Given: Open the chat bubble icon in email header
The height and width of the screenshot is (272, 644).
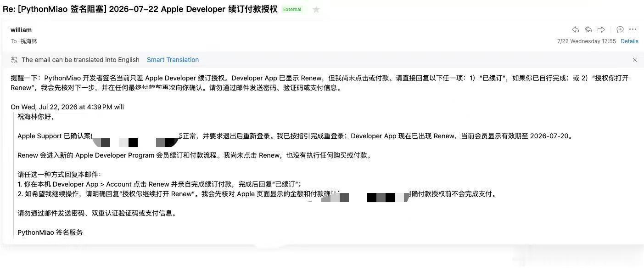Looking at the screenshot, I should (x=620, y=29).
